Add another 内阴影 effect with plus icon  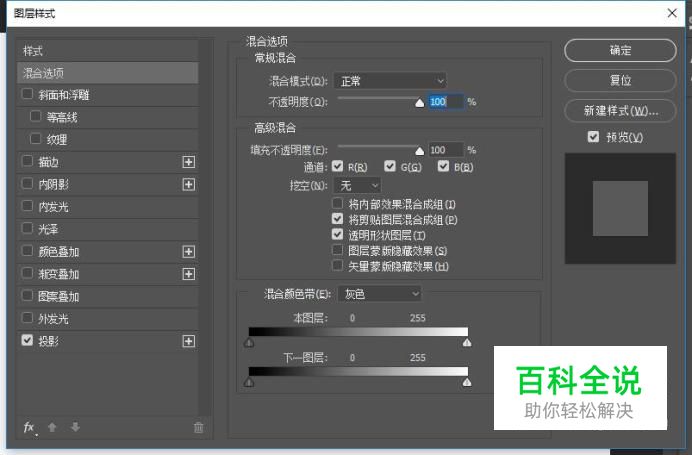pyautogui.click(x=188, y=184)
